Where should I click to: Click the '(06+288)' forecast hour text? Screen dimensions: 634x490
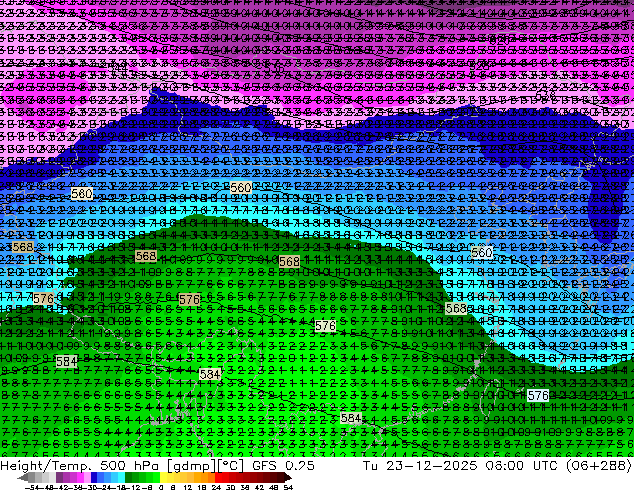coord(599,466)
